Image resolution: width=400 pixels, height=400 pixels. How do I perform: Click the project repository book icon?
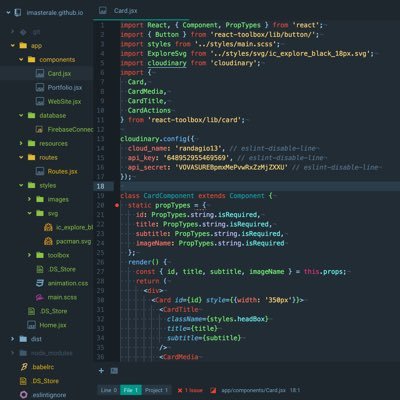click(18, 13)
